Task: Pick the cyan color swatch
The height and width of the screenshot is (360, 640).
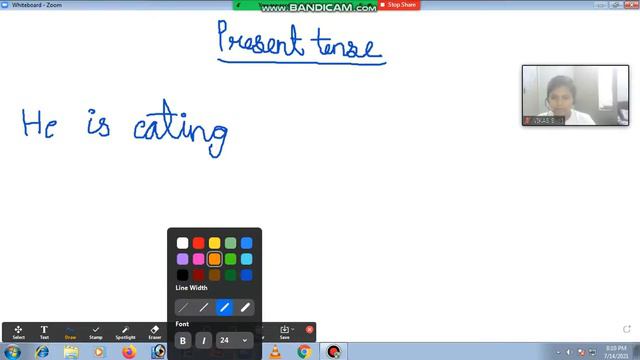Action: coord(246,259)
